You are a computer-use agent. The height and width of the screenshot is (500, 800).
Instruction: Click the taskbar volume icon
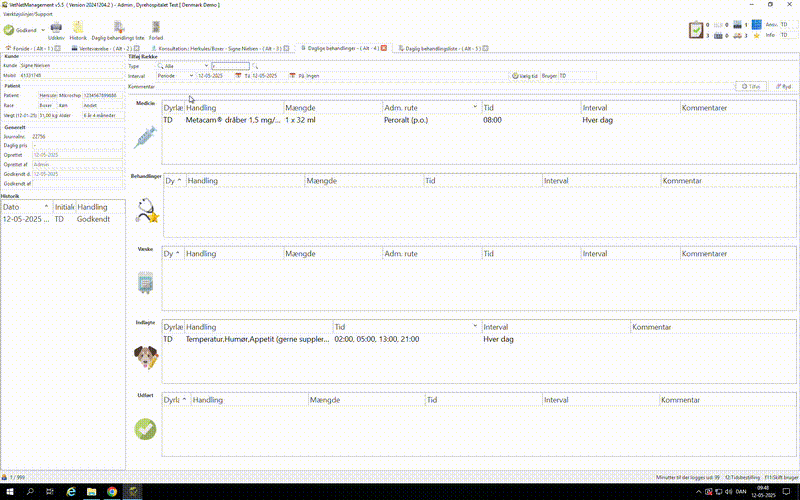pos(729,491)
